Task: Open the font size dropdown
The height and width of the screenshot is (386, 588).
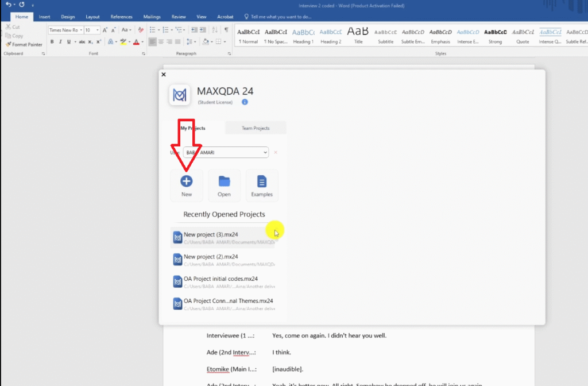Action: coord(97,30)
